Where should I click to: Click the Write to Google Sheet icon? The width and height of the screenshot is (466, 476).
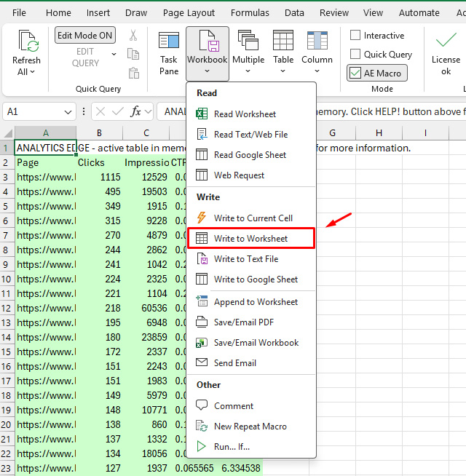coord(202,279)
